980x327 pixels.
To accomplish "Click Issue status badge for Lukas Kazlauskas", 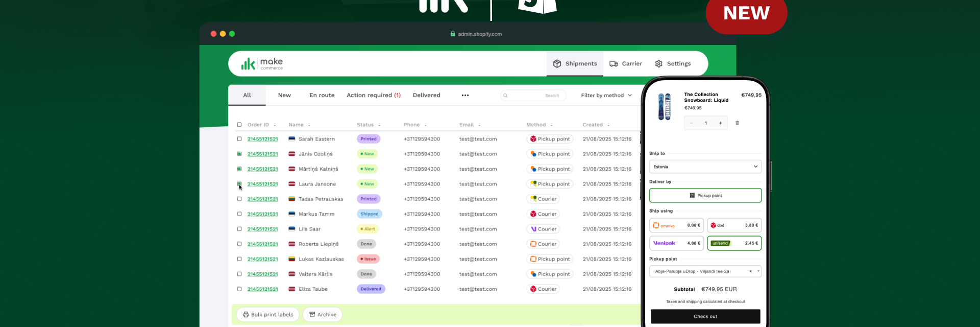I will (368, 259).
